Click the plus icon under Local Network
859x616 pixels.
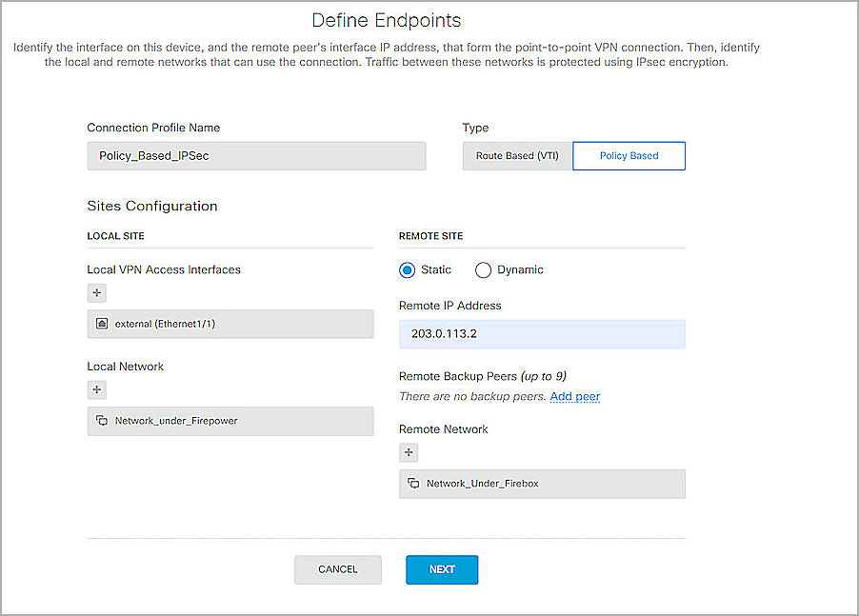point(96,389)
